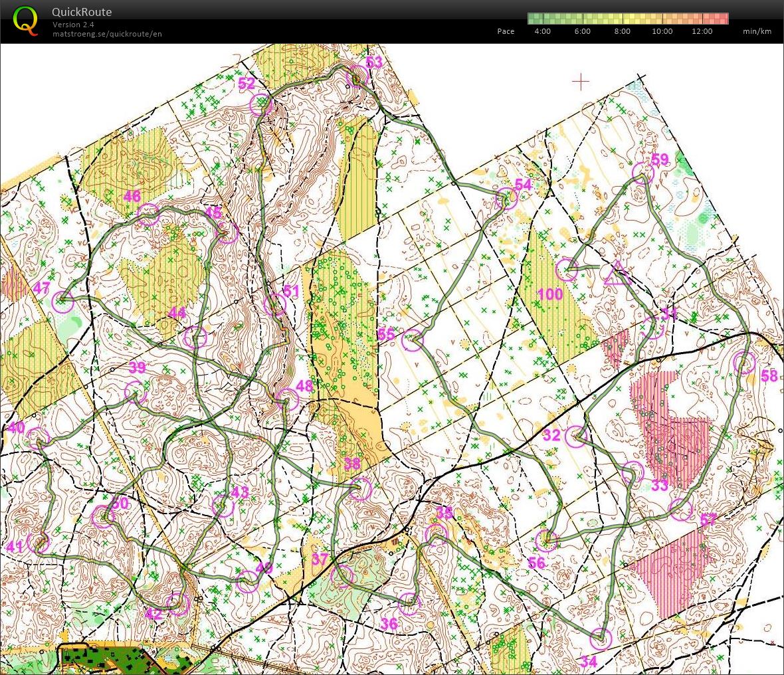Click the start triangle marker on the map
The height and width of the screenshot is (675, 784).
(x=617, y=274)
